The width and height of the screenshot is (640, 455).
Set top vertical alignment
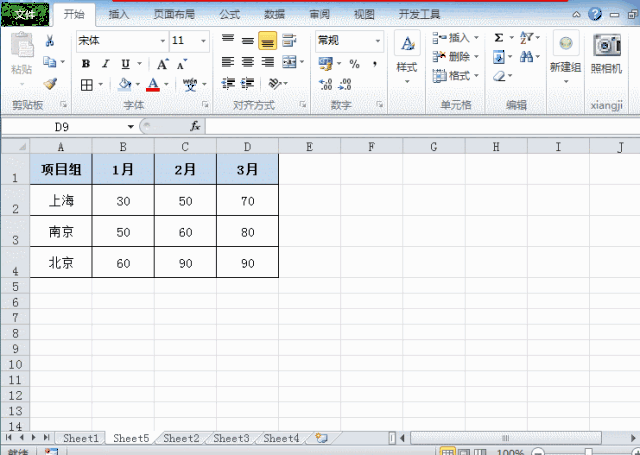[x=228, y=40]
